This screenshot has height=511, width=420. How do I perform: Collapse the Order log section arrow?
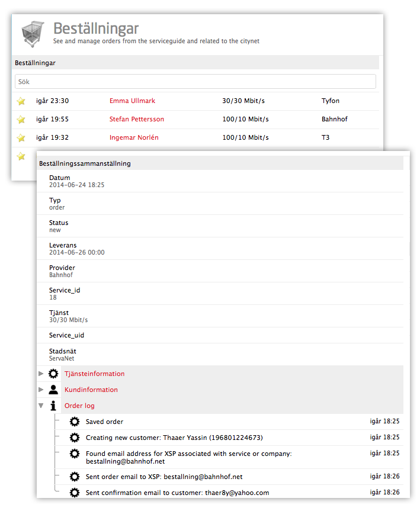pos(41,406)
